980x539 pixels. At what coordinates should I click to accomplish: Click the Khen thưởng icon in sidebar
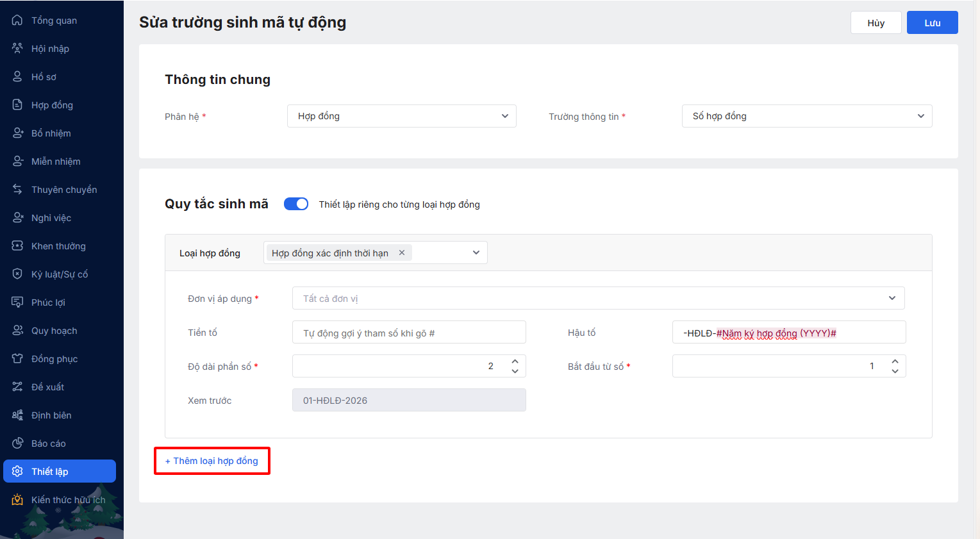17,246
